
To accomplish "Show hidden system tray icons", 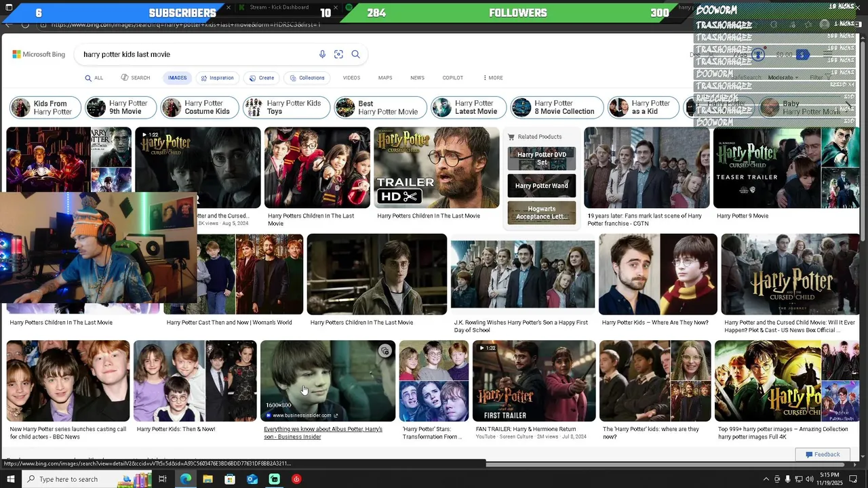I will [x=766, y=479].
